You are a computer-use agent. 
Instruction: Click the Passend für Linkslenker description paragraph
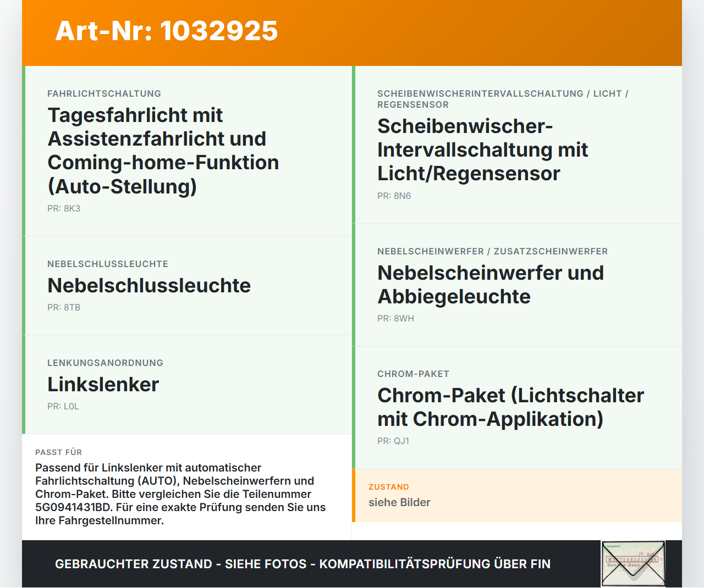pyautogui.click(x=180, y=494)
